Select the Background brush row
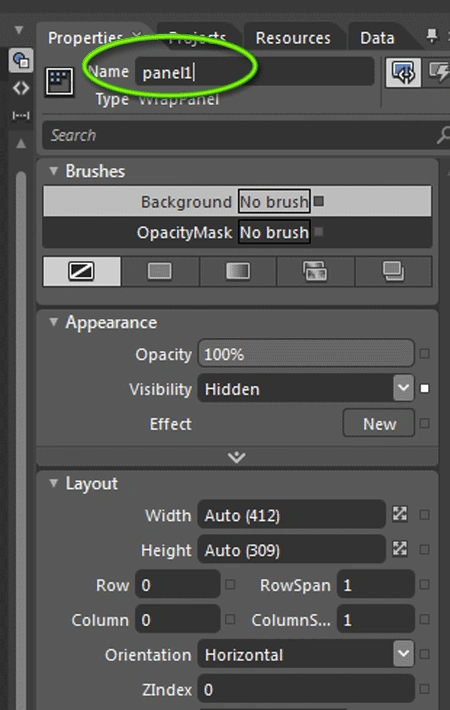Screen dimensions: 450x710 point(237,201)
